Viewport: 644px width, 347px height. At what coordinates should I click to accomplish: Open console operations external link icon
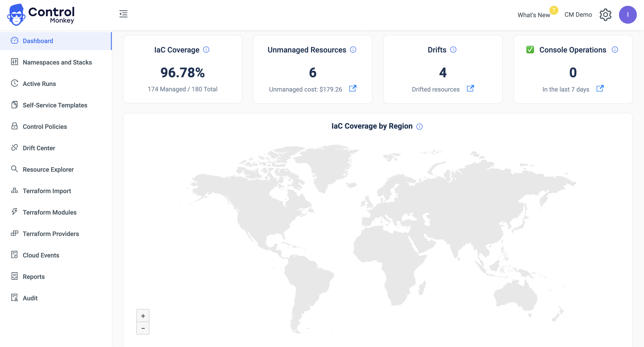pyautogui.click(x=600, y=88)
